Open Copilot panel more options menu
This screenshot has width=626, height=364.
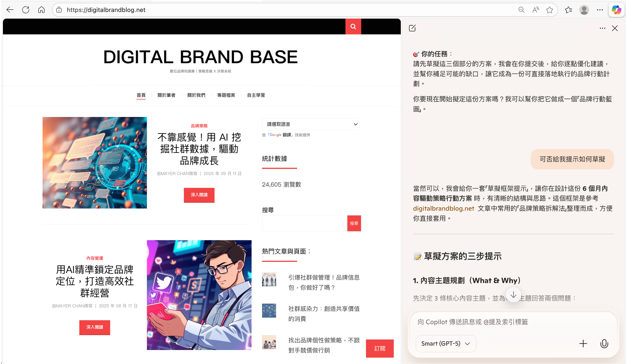[602, 28]
